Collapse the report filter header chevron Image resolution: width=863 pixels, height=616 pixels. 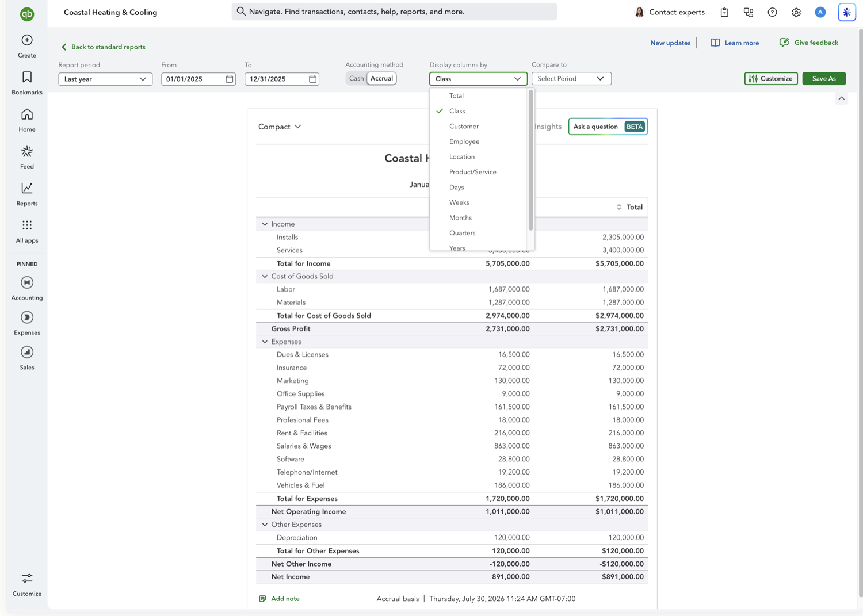coord(841,98)
